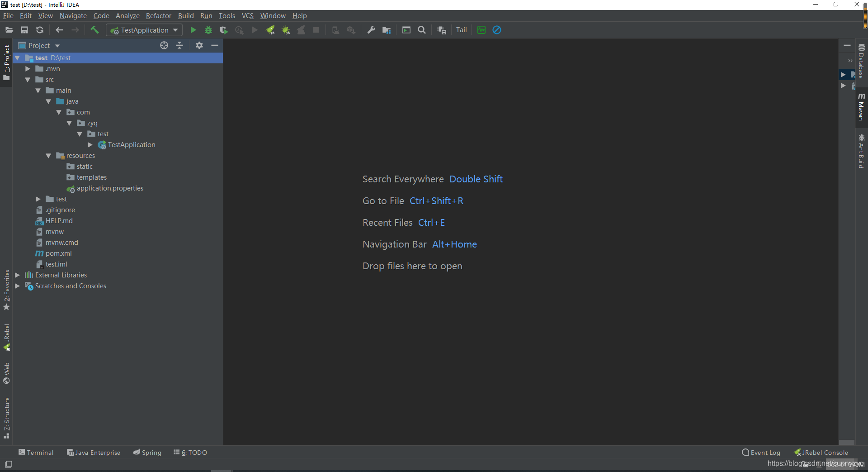Viewport: 868px width, 472px height.
Task: Hide the Maven panel with minus icon
Action: [x=847, y=45]
